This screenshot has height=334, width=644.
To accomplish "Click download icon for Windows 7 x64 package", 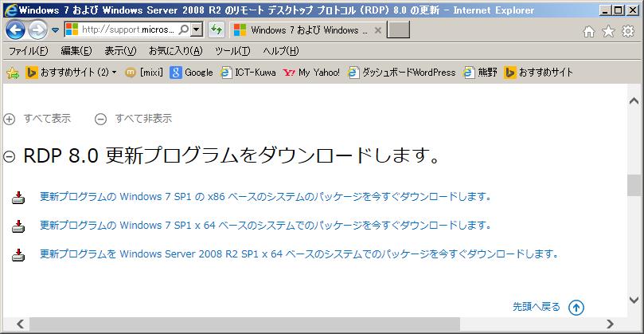I will (x=18, y=226).
